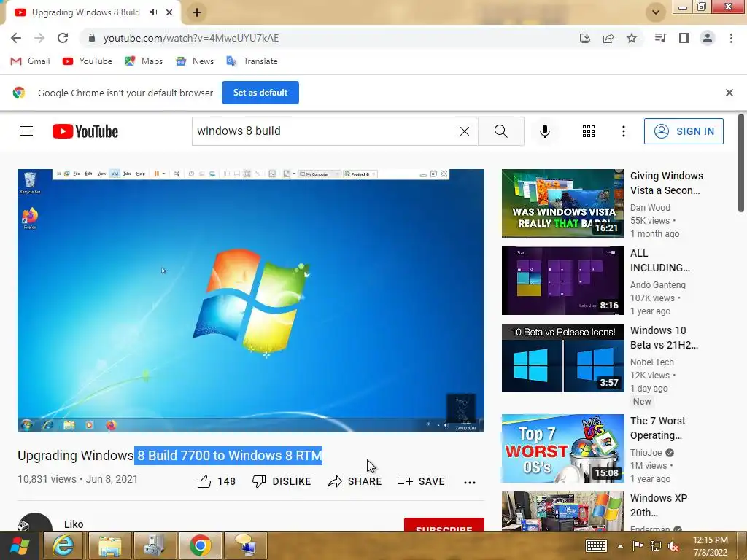Viewport: 747px width, 560px height.
Task: Open Giving Windows Vista video thumbnail
Action: click(562, 203)
